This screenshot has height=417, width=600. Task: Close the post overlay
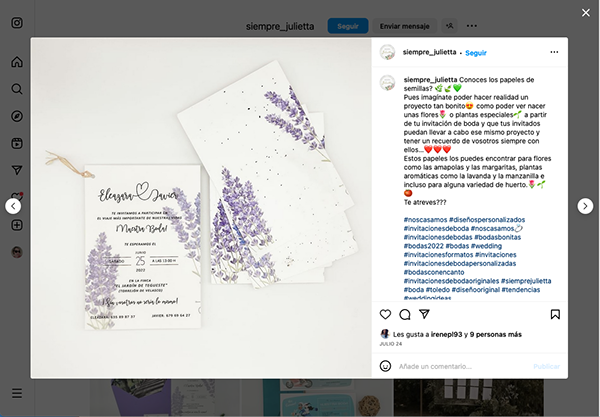(x=586, y=13)
